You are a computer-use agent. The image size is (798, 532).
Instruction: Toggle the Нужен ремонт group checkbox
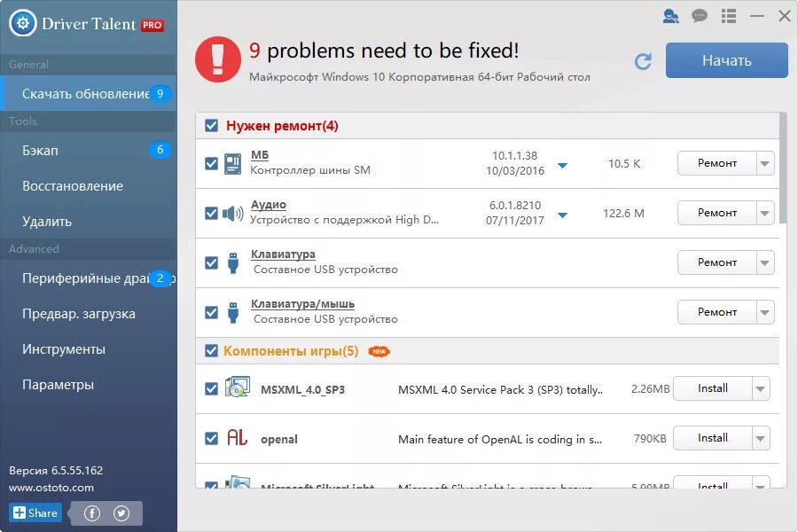[211, 126]
